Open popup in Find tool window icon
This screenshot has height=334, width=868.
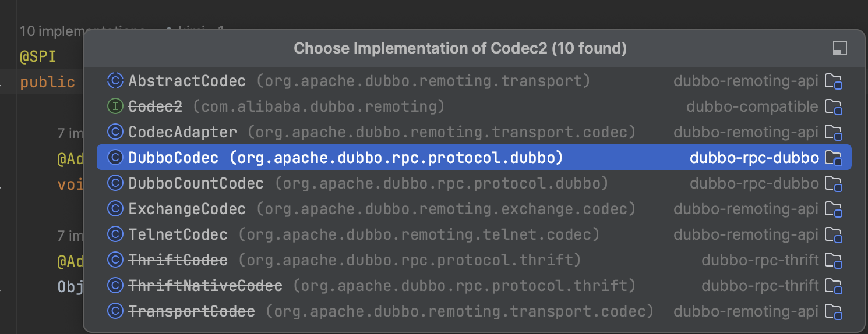point(839,48)
